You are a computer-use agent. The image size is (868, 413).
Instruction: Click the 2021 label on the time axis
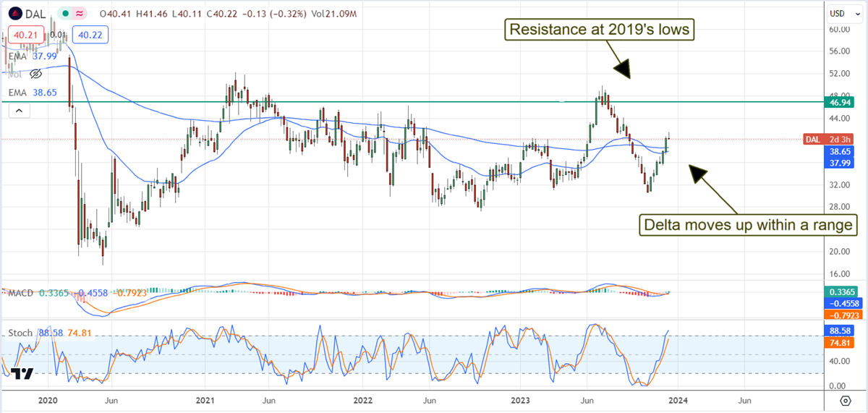205,400
